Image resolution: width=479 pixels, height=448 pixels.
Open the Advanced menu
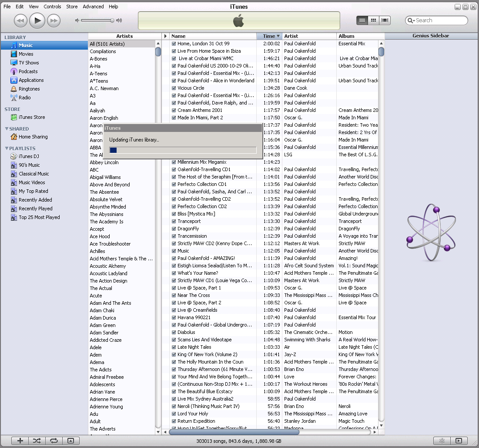[93, 7]
